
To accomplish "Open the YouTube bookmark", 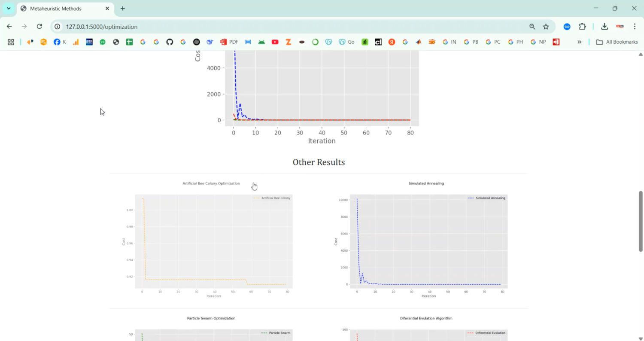I will click(x=275, y=42).
